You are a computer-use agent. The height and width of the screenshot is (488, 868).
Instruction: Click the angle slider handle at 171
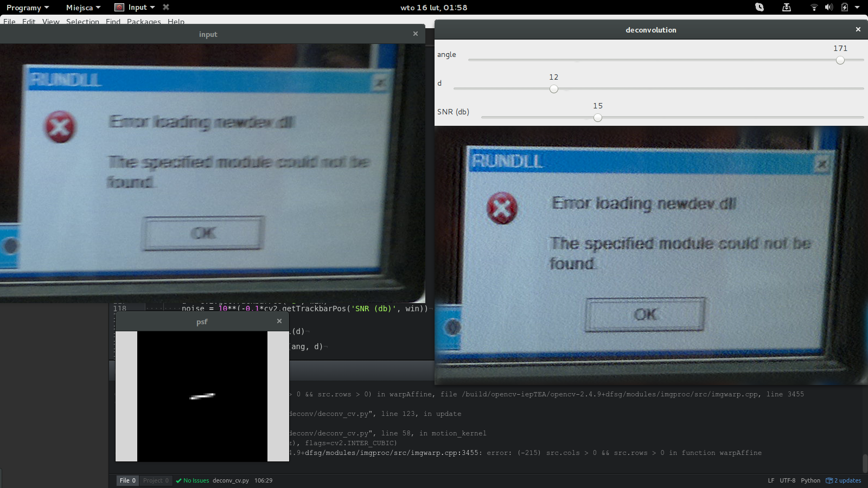pyautogui.click(x=840, y=60)
